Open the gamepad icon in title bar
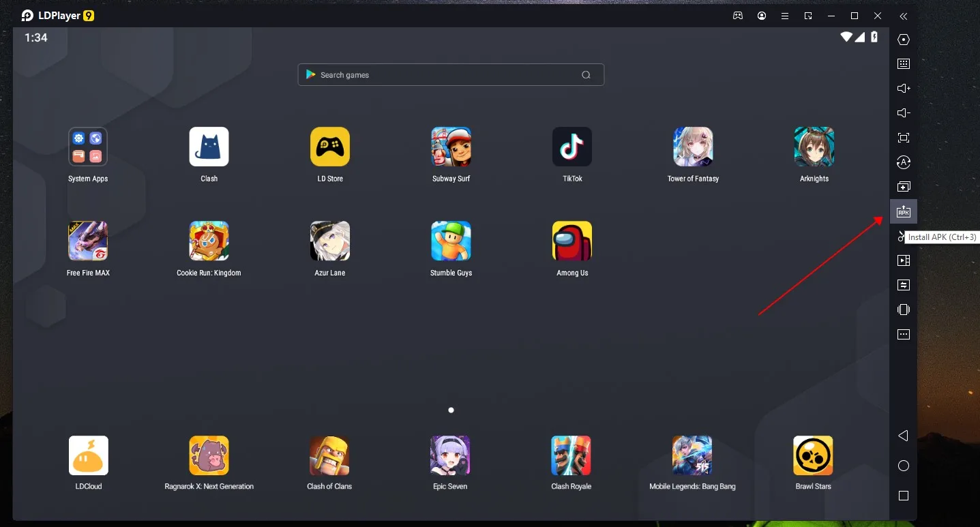The height and width of the screenshot is (527, 980). pyautogui.click(x=738, y=16)
